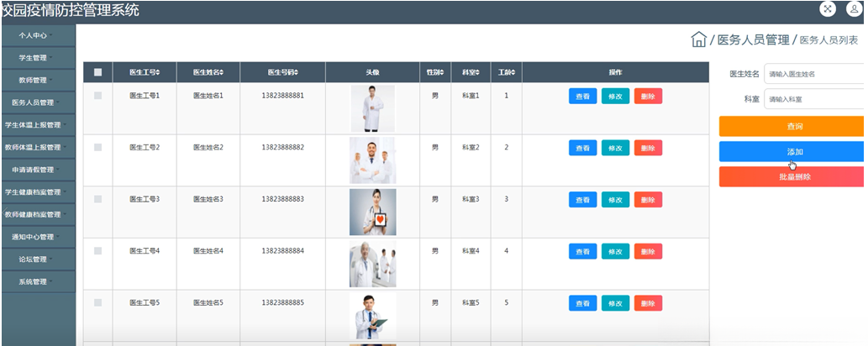Focus the 科室 search input
This screenshot has height=346, width=868.
[x=813, y=99]
